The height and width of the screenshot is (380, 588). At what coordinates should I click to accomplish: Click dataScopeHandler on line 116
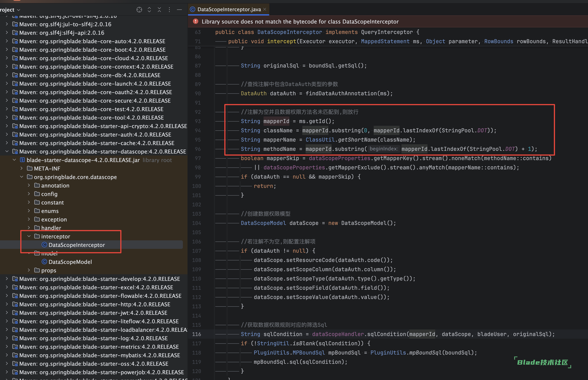click(338, 334)
